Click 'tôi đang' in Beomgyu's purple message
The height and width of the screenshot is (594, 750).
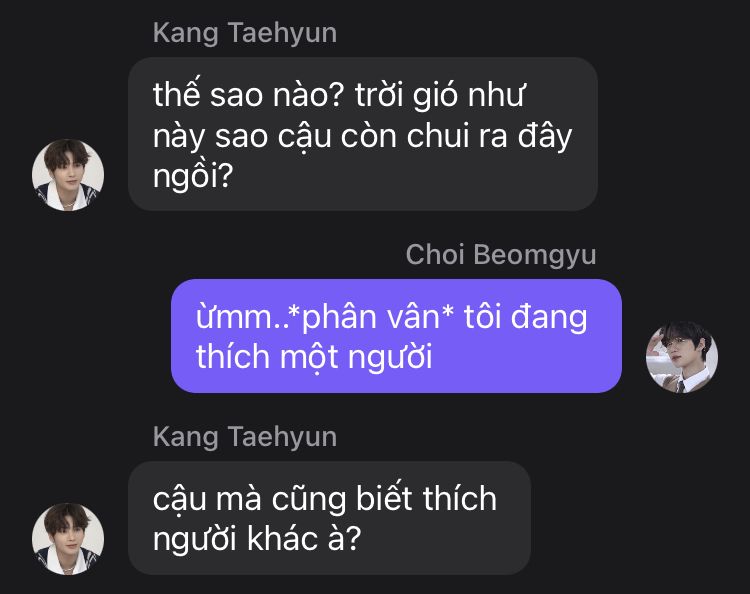pos(525,318)
